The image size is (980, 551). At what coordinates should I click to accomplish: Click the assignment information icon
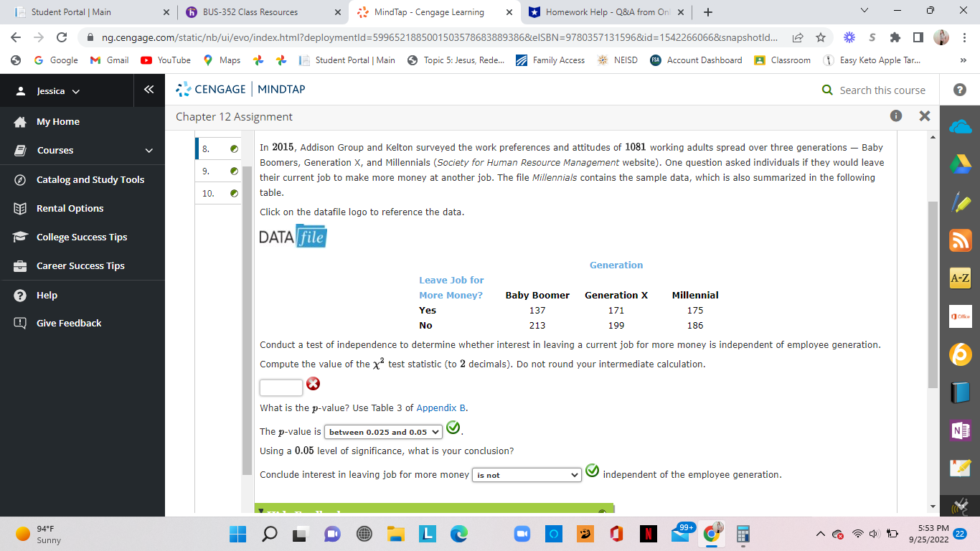pyautogui.click(x=896, y=116)
